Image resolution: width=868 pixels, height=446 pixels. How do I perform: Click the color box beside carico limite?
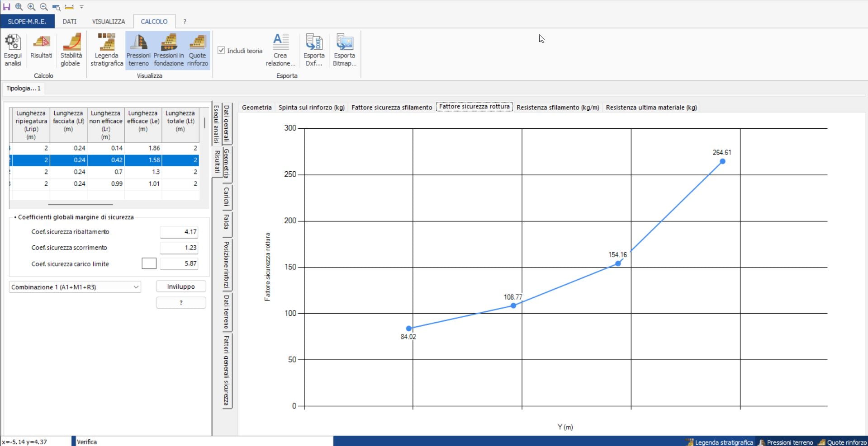click(149, 263)
